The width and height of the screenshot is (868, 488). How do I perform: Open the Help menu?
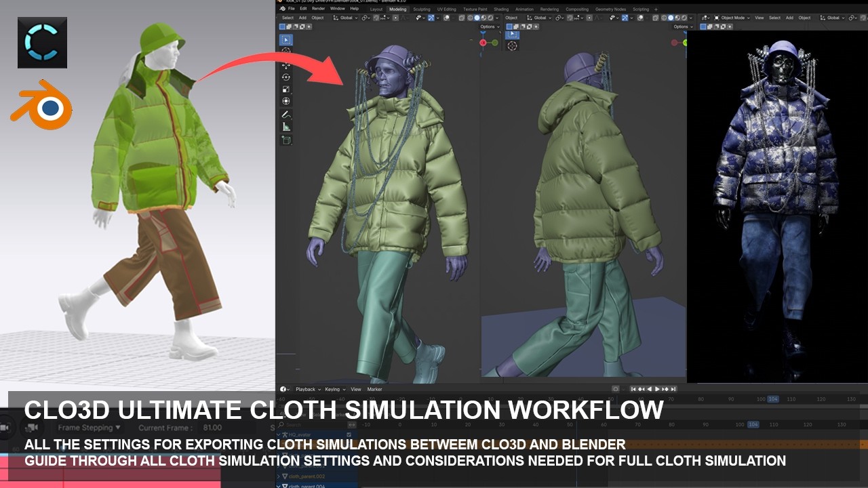pos(355,9)
